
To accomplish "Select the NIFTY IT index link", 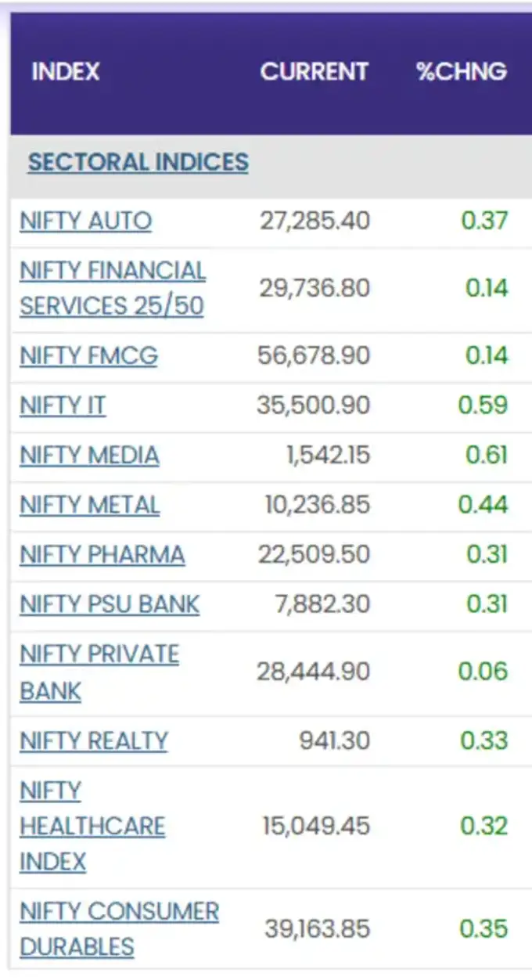I will pyautogui.click(x=63, y=405).
